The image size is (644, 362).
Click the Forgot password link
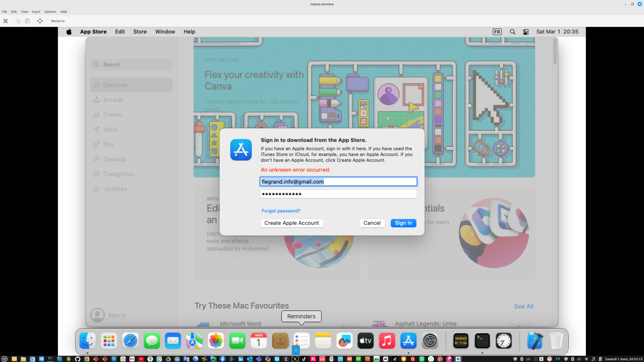point(281,211)
